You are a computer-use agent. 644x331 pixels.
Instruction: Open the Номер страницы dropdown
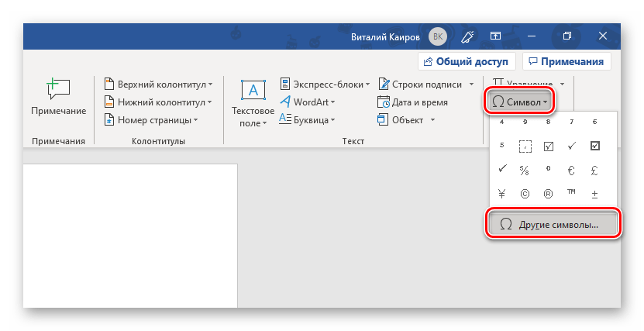152,120
